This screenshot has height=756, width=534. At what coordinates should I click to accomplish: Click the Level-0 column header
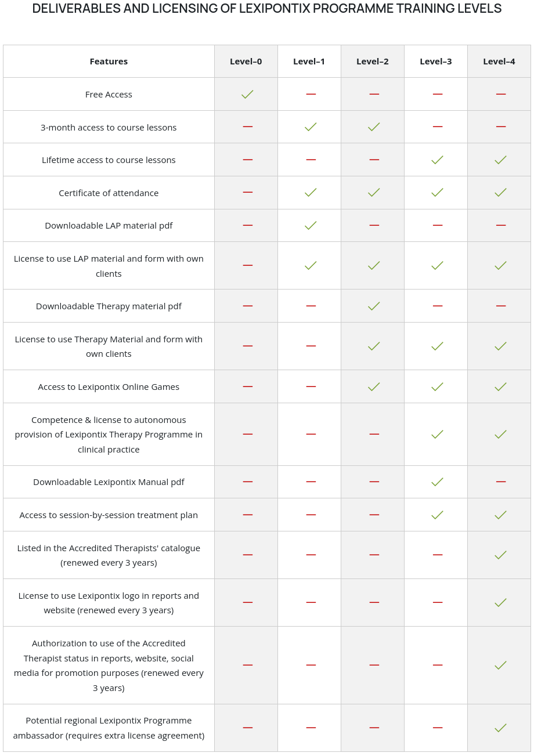[246, 62]
